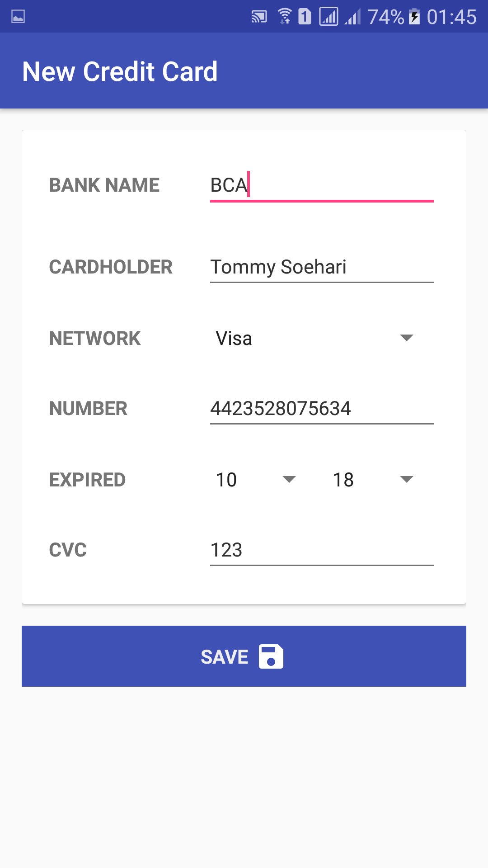Click the Cardholder field with Tommy Soehari
The image size is (488, 868).
[x=321, y=267]
